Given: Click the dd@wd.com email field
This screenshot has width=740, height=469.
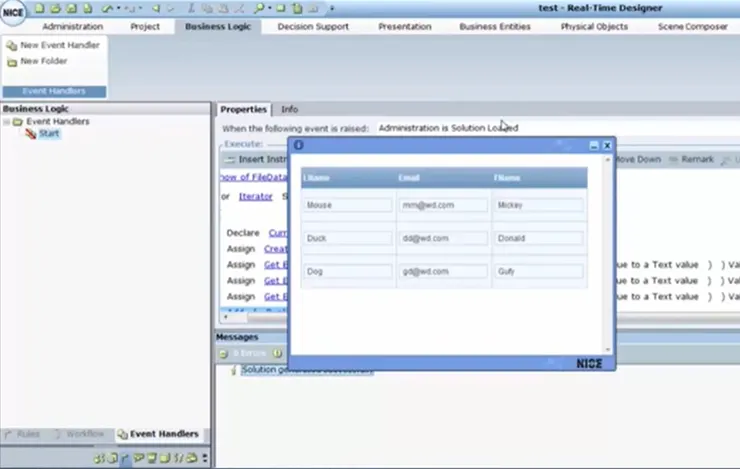Looking at the screenshot, I should [444, 238].
